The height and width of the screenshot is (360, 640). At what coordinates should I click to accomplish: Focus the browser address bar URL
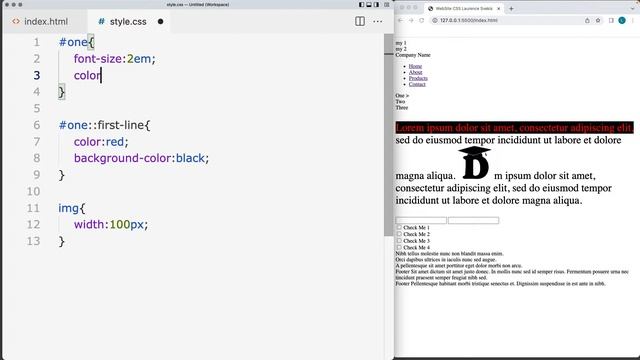tap(469, 20)
